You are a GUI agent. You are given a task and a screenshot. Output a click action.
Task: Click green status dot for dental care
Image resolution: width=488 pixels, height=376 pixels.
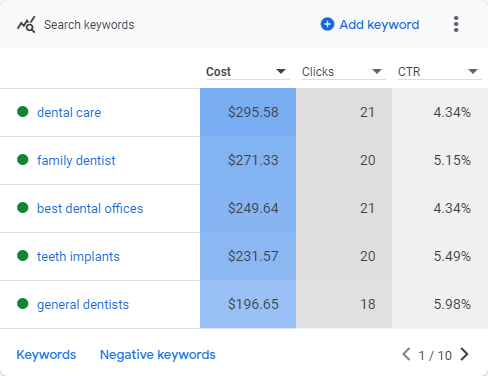coord(23,112)
